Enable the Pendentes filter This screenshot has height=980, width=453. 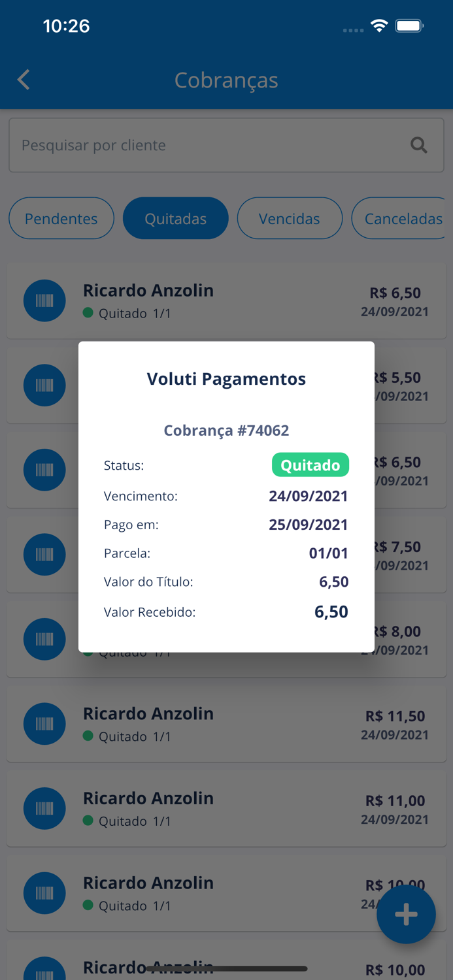click(61, 218)
